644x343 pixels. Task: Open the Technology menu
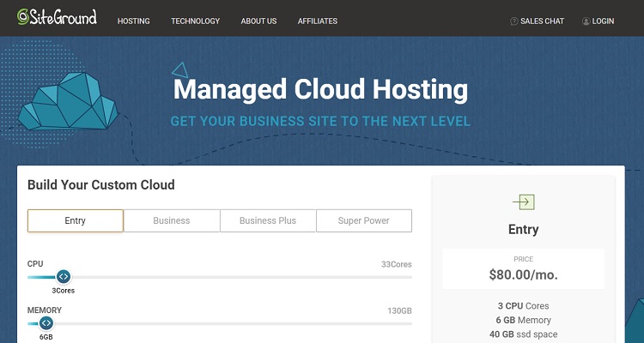tap(196, 21)
